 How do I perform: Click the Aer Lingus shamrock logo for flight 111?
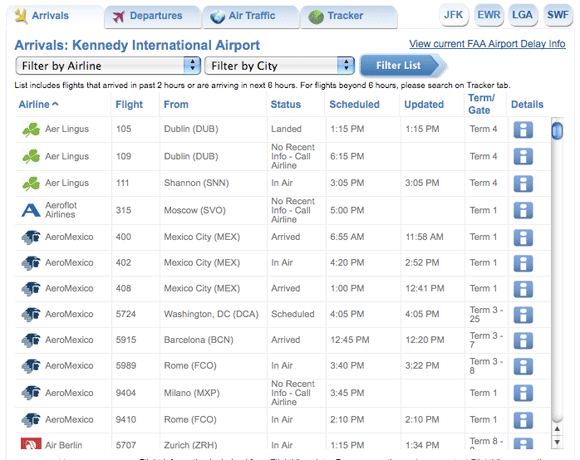click(31, 183)
